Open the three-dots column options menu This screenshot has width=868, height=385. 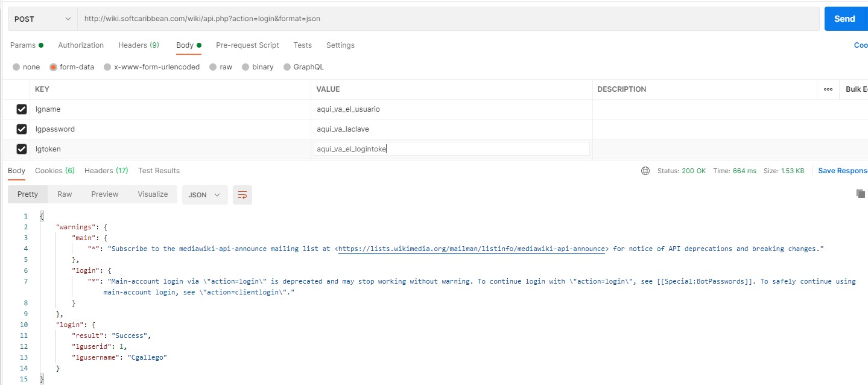click(828, 89)
